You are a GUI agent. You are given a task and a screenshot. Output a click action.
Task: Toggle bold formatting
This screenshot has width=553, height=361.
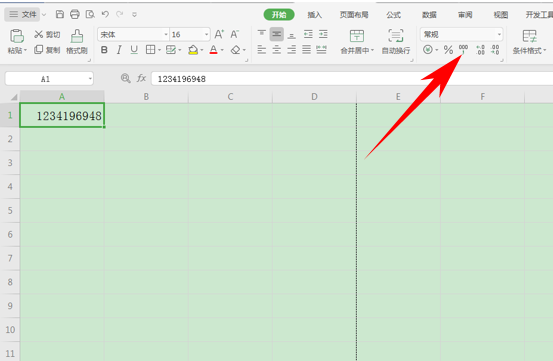coord(104,50)
